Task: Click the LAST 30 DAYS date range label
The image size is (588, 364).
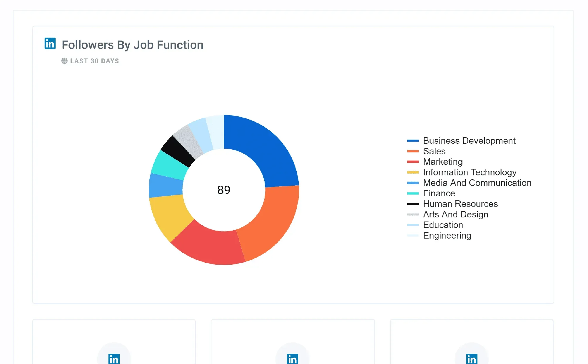Action: 94,61
